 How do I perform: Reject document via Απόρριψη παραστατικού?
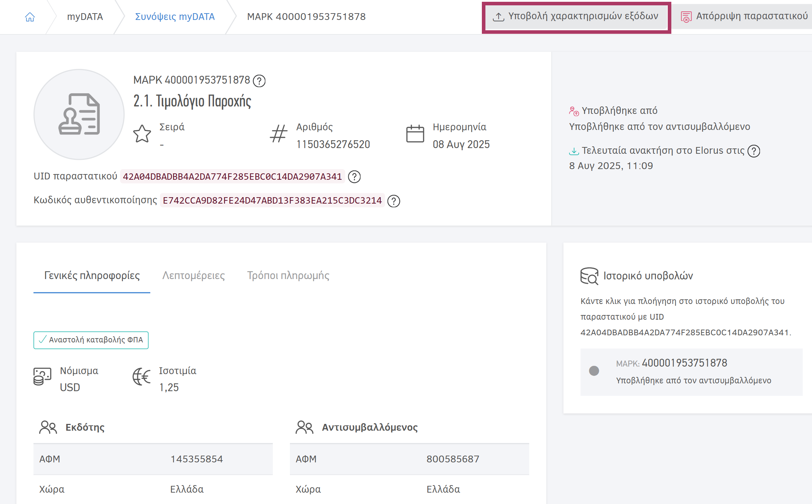coord(744,17)
